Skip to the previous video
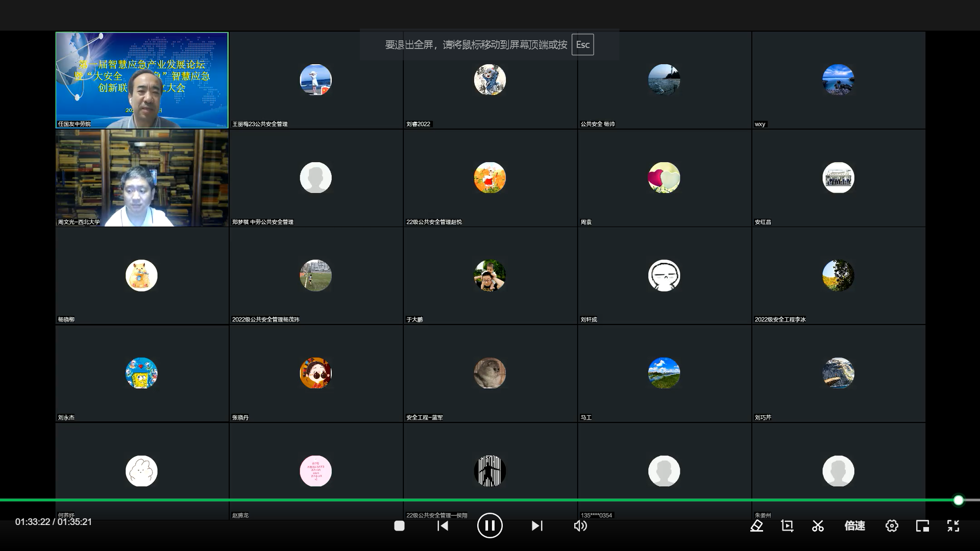Screen dimensions: 980x551 click(443, 526)
